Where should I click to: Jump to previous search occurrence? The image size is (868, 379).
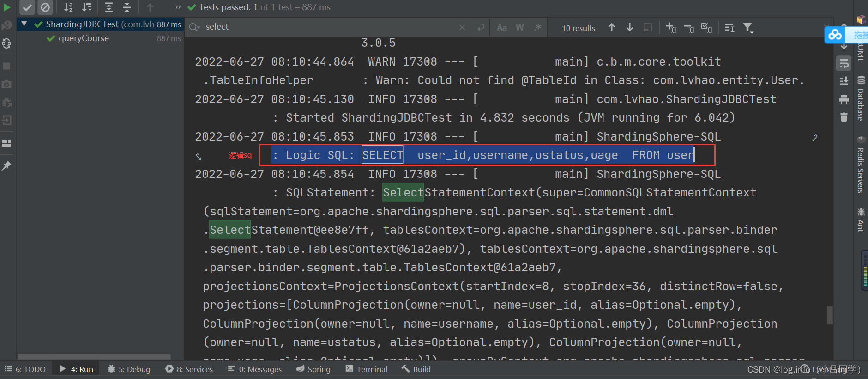(x=612, y=28)
